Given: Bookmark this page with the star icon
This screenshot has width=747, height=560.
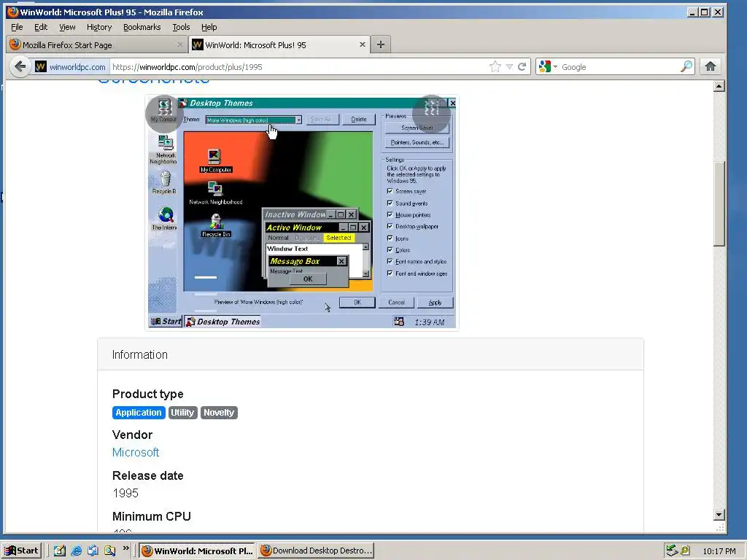Looking at the screenshot, I should [x=495, y=66].
